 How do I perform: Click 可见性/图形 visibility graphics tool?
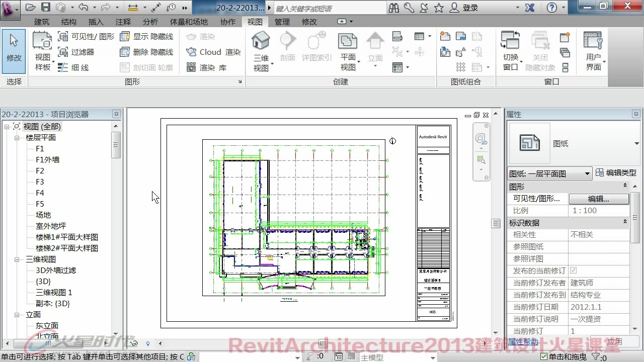pyautogui.click(x=86, y=36)
